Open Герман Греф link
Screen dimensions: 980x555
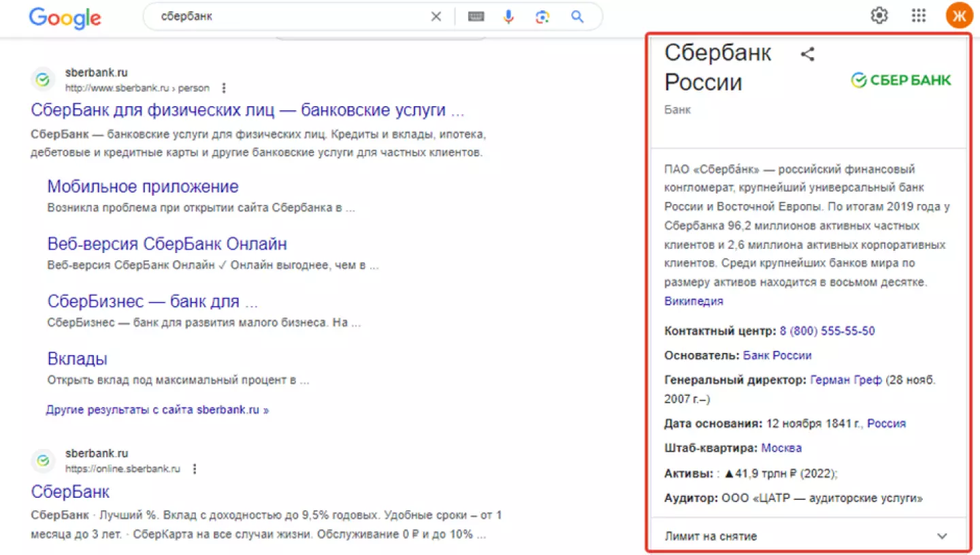point(846,380)
